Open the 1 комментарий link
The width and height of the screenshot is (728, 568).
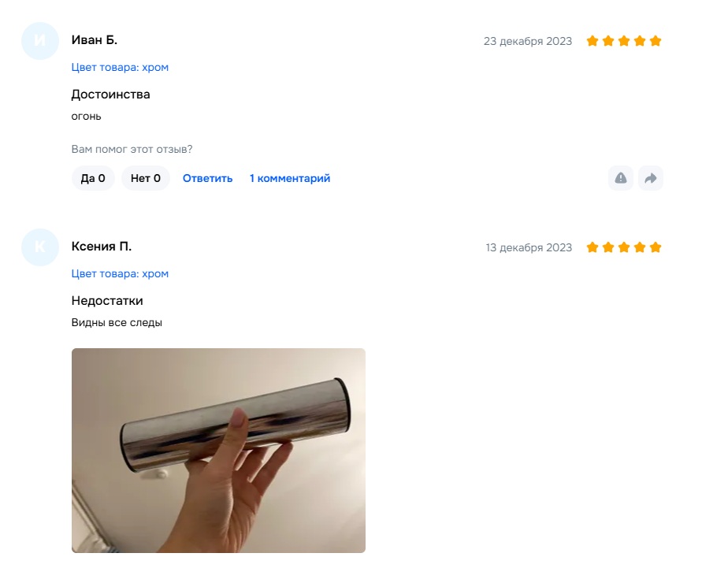click(290, 178)
